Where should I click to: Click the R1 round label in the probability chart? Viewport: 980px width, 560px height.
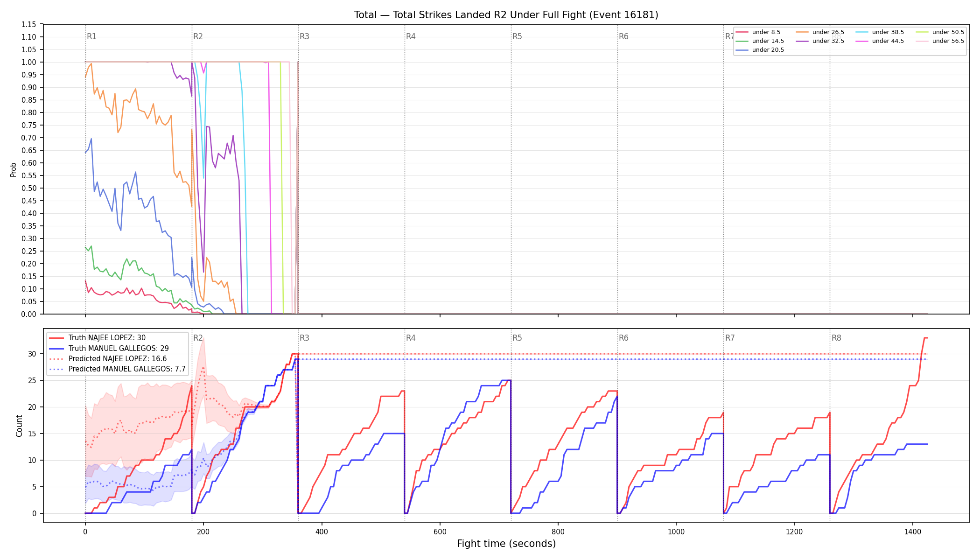[91, 36]
